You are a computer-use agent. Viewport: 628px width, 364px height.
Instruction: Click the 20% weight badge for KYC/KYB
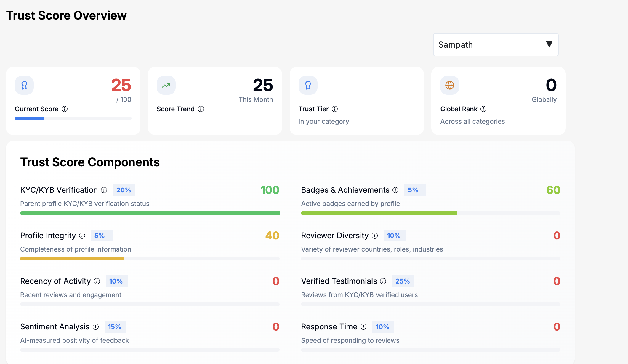click(x=124, y=190)
